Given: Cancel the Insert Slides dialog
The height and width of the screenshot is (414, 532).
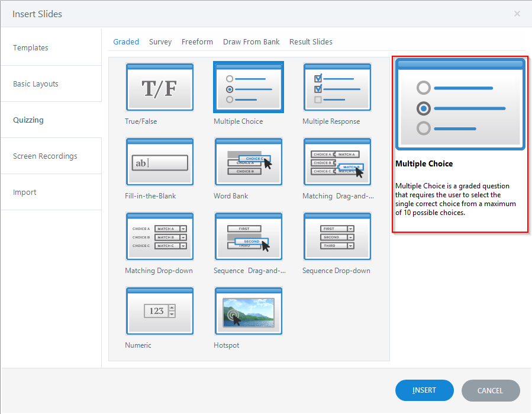Looking at the screenshot, I should click(x=491, y=390).
